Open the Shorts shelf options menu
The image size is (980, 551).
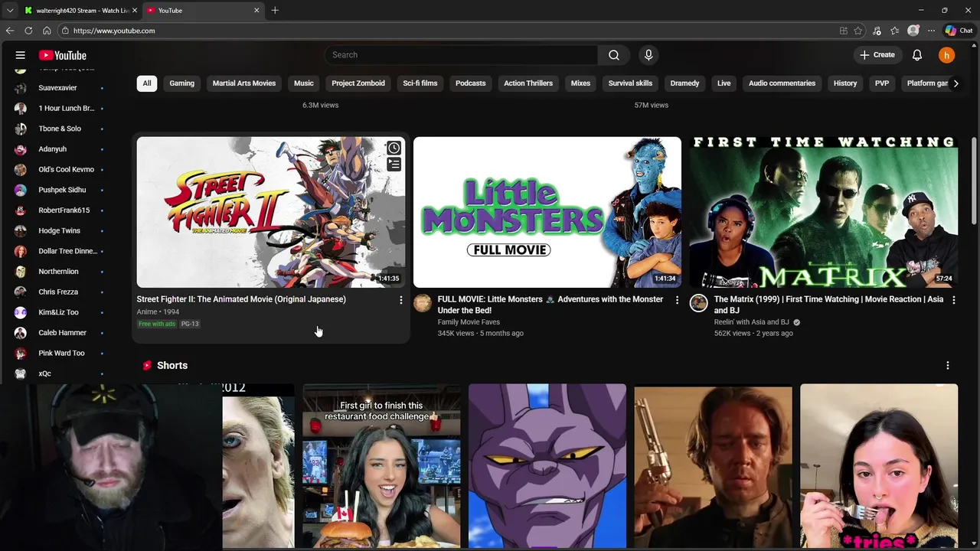coord(948,366)
